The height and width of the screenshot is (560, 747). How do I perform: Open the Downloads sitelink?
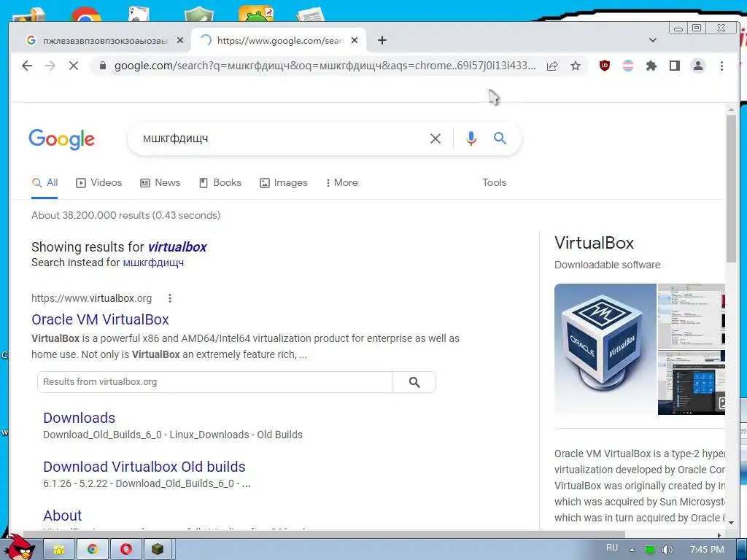(x=79, y=418)
